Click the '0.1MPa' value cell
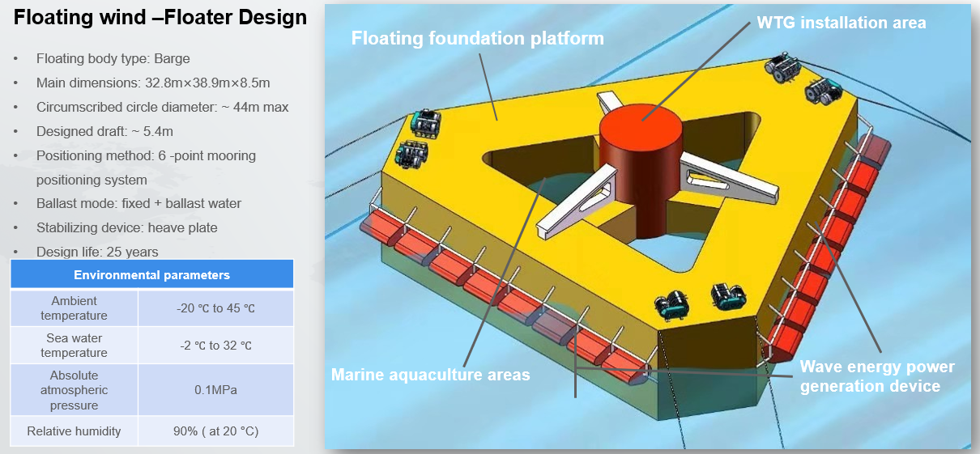 tap(215, 390)
